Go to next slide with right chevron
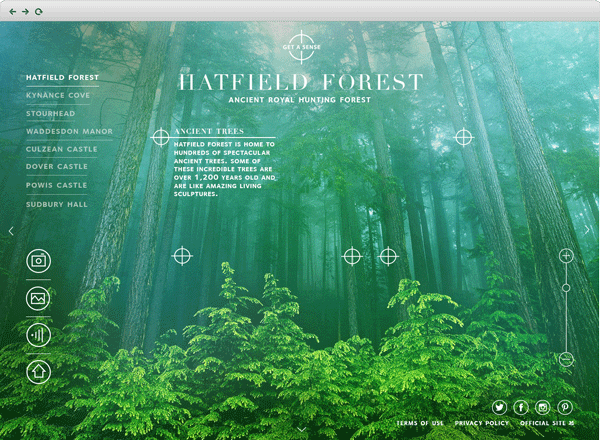 (x=587, y=230)
